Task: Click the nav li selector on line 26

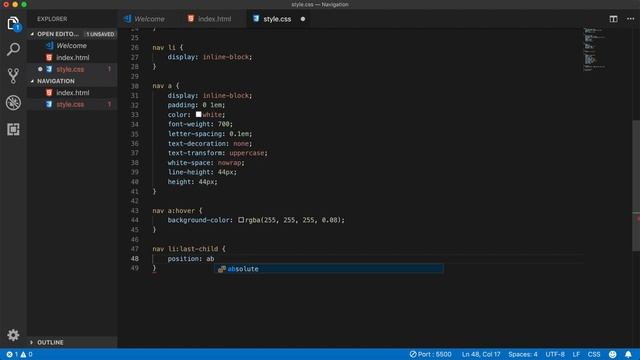Action: click(164, 47)
